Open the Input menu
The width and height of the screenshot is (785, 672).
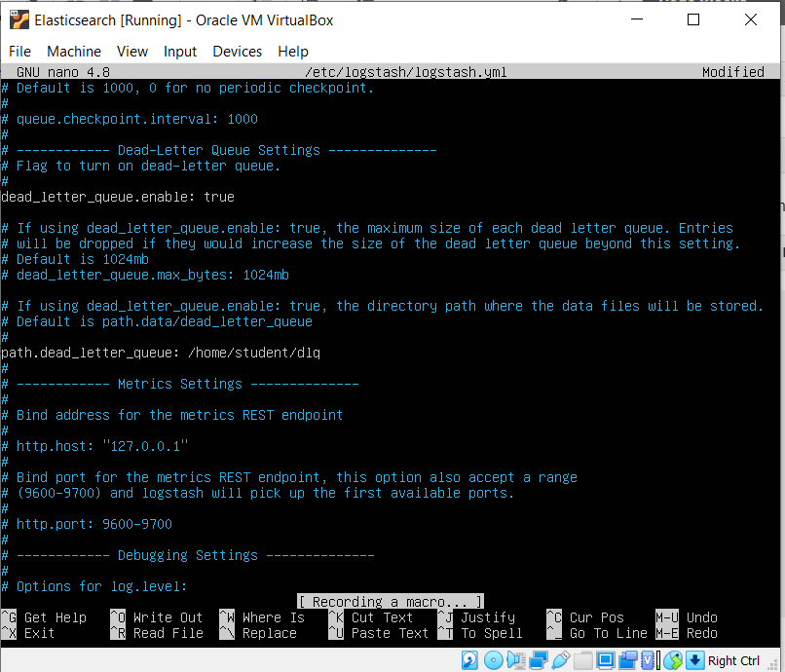(x=180, y=52)
